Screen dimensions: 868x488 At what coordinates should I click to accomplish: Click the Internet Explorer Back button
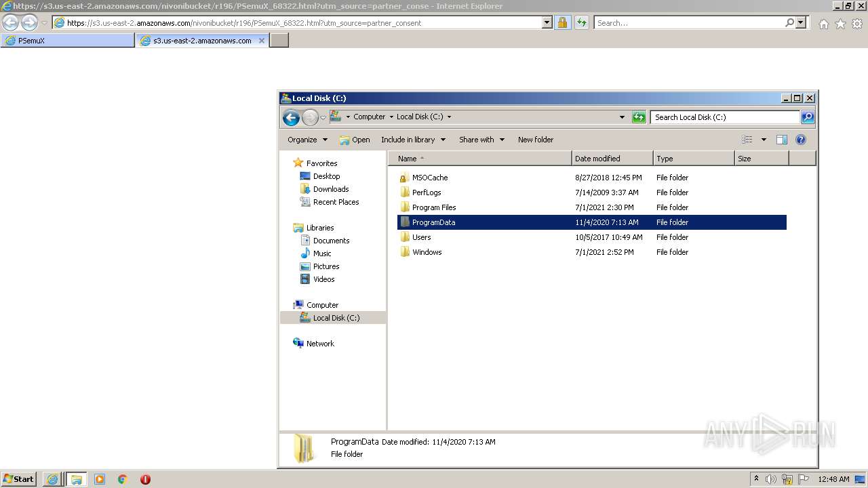(10, 23)
